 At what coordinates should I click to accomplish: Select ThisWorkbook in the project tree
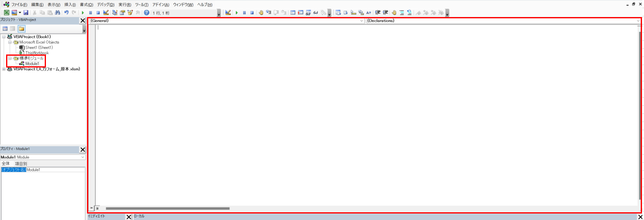[37, 53]
